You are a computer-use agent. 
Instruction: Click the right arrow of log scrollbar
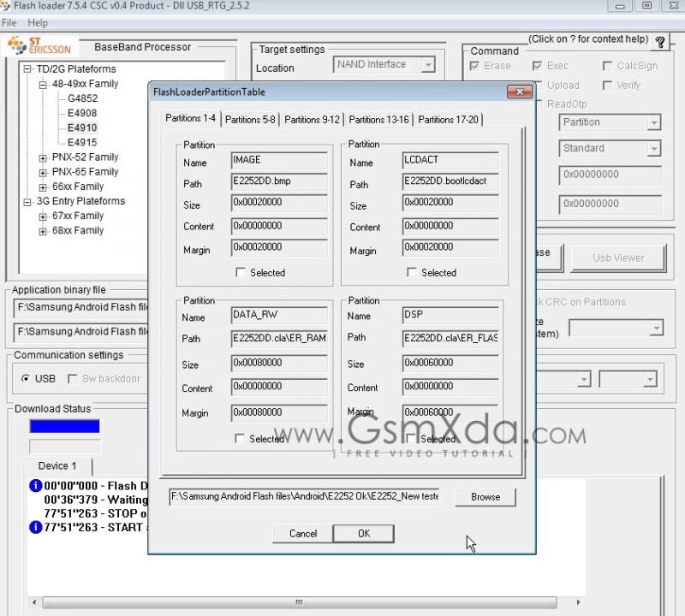coord(579,602)
